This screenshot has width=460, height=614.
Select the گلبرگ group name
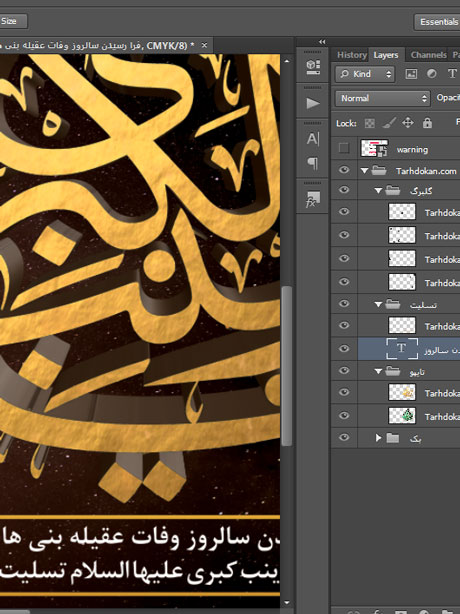coord(421,191)
